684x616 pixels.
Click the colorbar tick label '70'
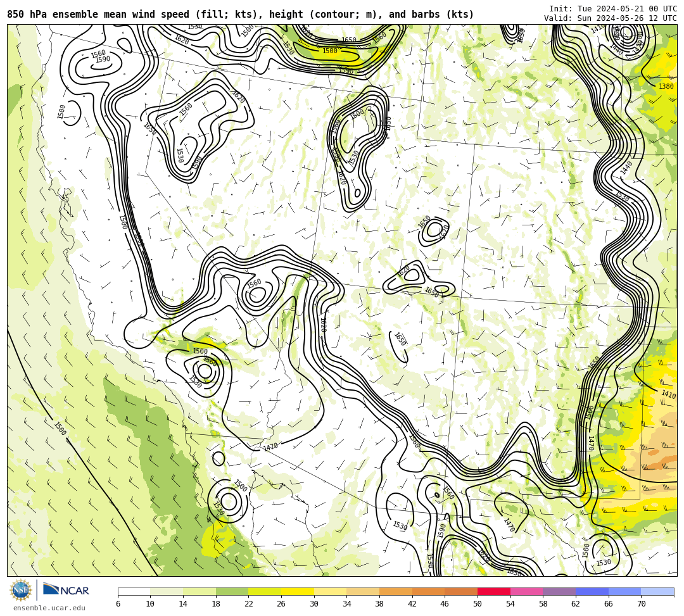pyautogui.click(x=641, y=604)
